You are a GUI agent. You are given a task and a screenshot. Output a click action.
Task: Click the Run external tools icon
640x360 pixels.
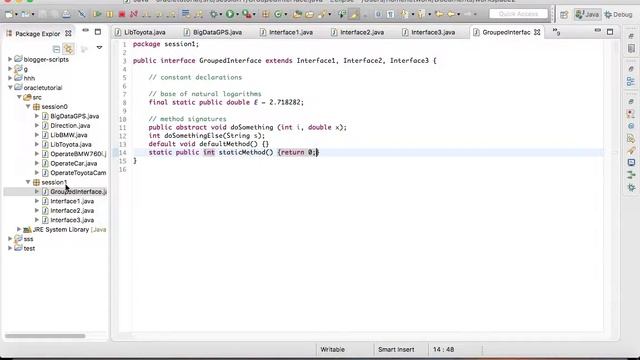pos(247,14)
